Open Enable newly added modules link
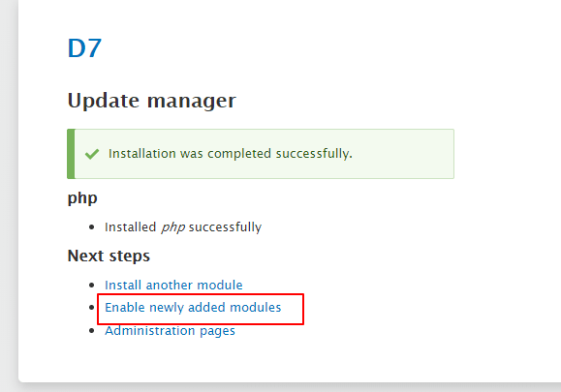 [193, 308]
